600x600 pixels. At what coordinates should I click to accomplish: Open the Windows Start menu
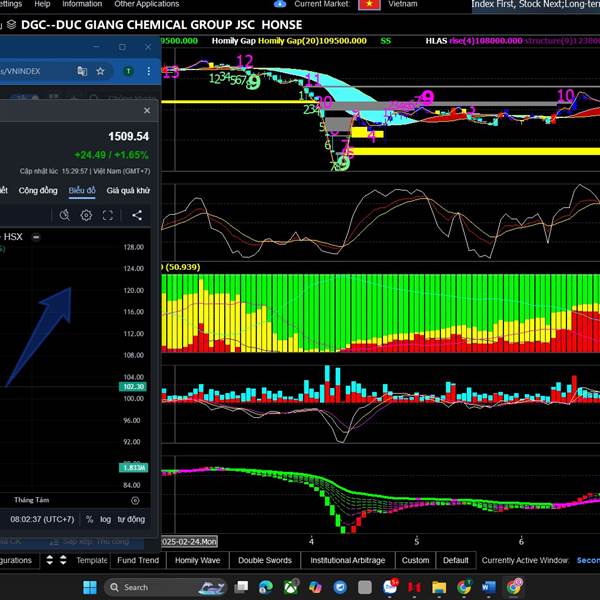90,587
